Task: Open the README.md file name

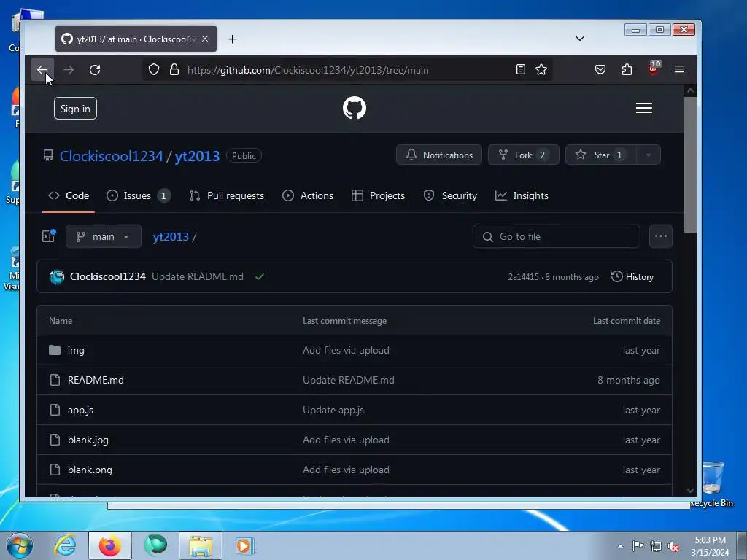Action: click(96, 380)
